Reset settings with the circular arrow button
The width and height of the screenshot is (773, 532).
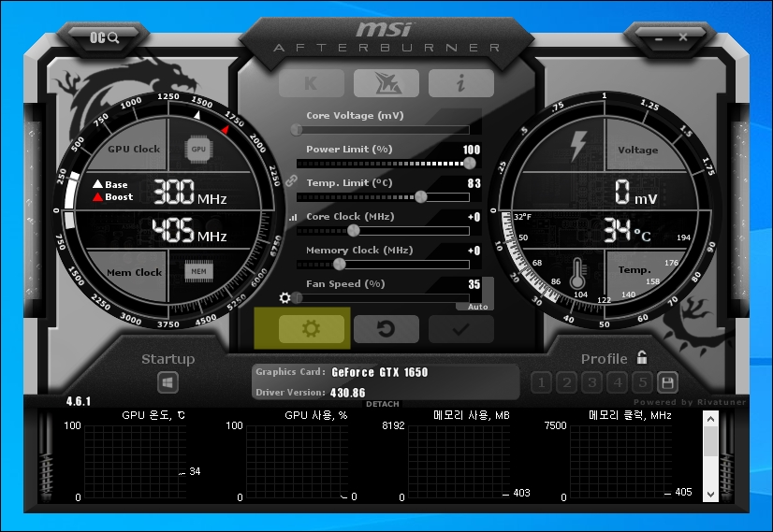(x=386, y=328)
